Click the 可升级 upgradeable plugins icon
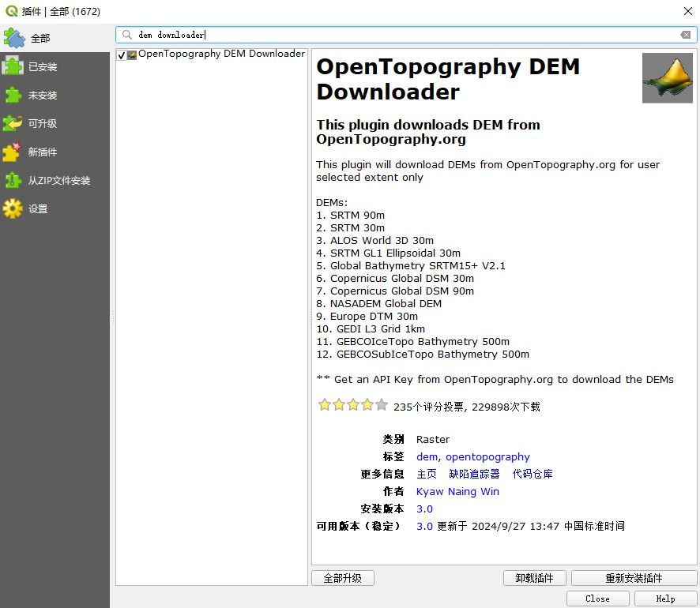The image size is (700, 608). pos(13,123)
